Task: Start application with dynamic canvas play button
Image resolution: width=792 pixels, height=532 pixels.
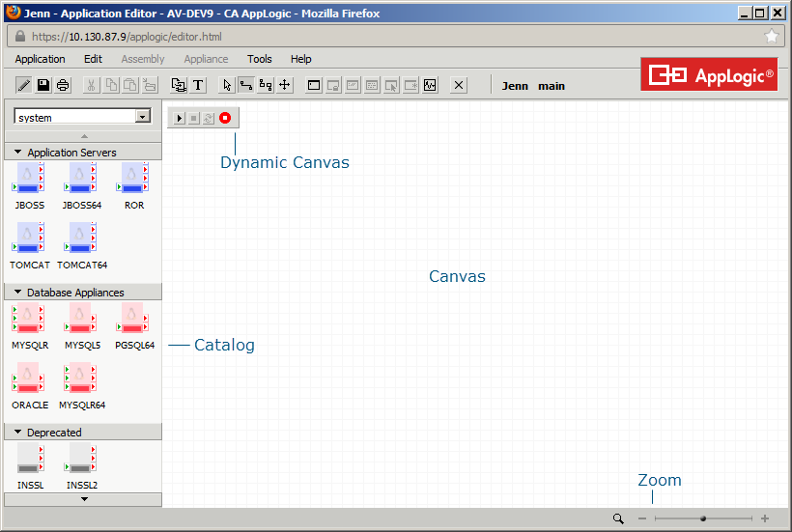Action: pos(179,118)
